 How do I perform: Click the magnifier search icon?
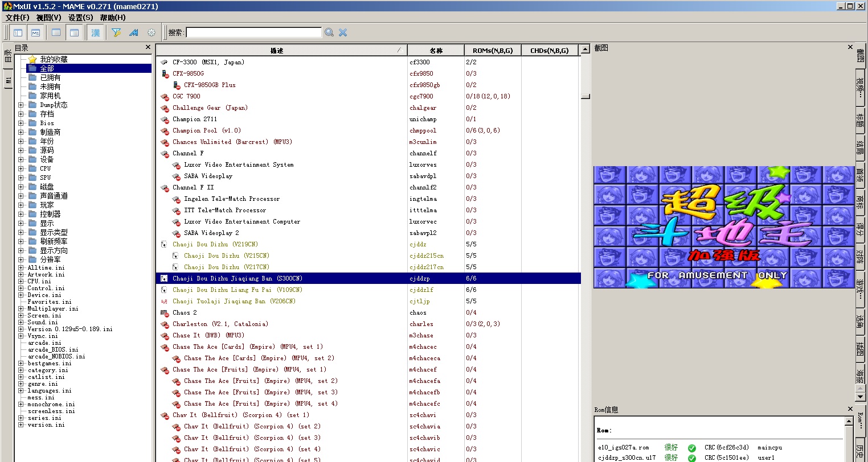[x=329, y=32]
